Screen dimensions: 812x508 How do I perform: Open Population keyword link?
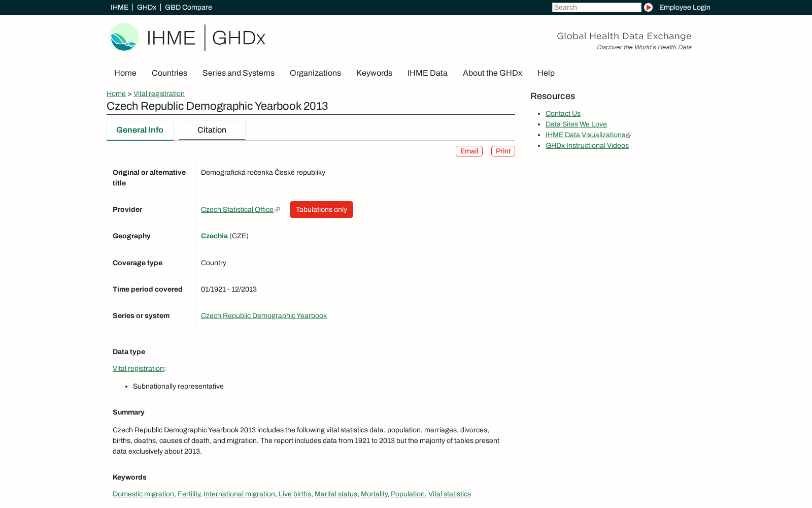[x=408, y=494]
